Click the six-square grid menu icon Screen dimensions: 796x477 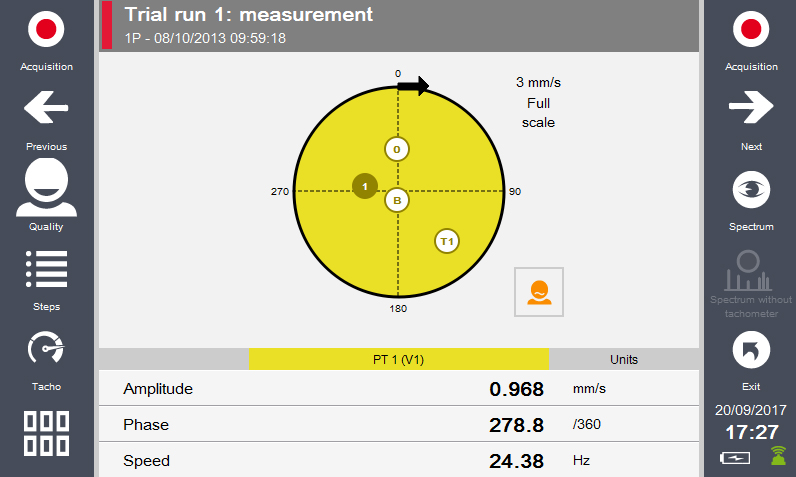46,433
